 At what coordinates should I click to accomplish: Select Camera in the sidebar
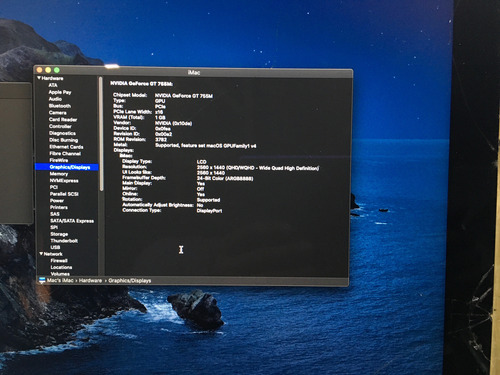[x=58, y=113]
